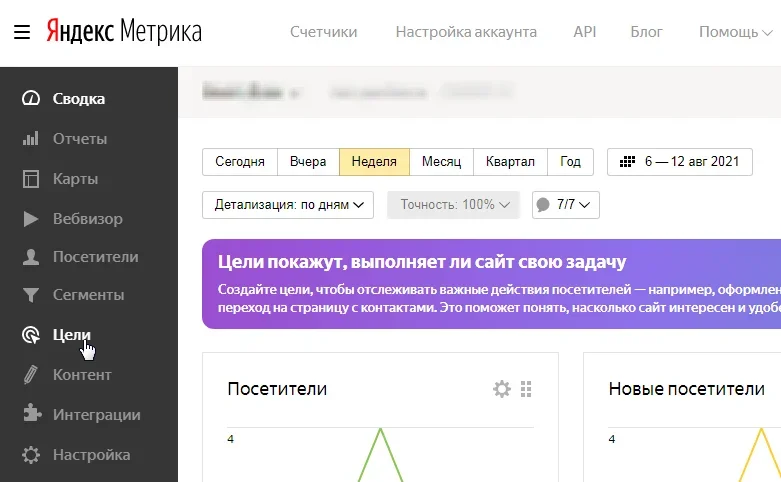The image size is (781, 482).
Task: Open the API link
Action: click(x=585, y=32)
